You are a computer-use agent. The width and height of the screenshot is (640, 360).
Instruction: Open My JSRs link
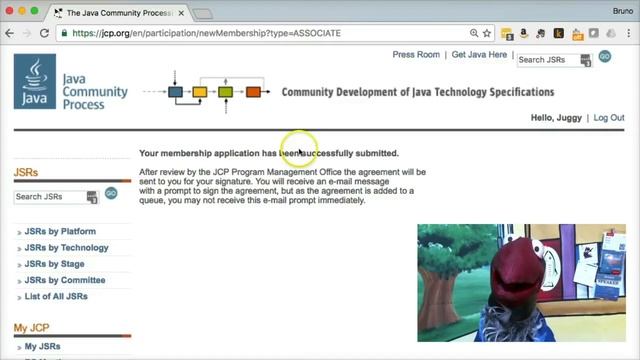click(x=42, y=347)
